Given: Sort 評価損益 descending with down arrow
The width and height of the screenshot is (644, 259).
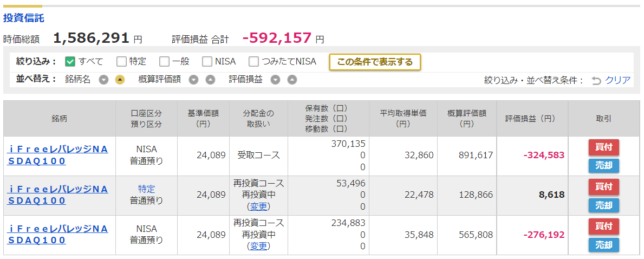Looking at the screenshot, I should coord(275,80).
